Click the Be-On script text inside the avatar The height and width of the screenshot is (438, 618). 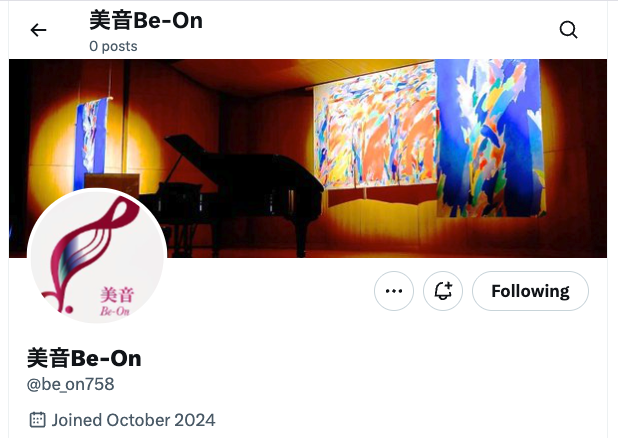pyautogui.click(x=115, y=311)
